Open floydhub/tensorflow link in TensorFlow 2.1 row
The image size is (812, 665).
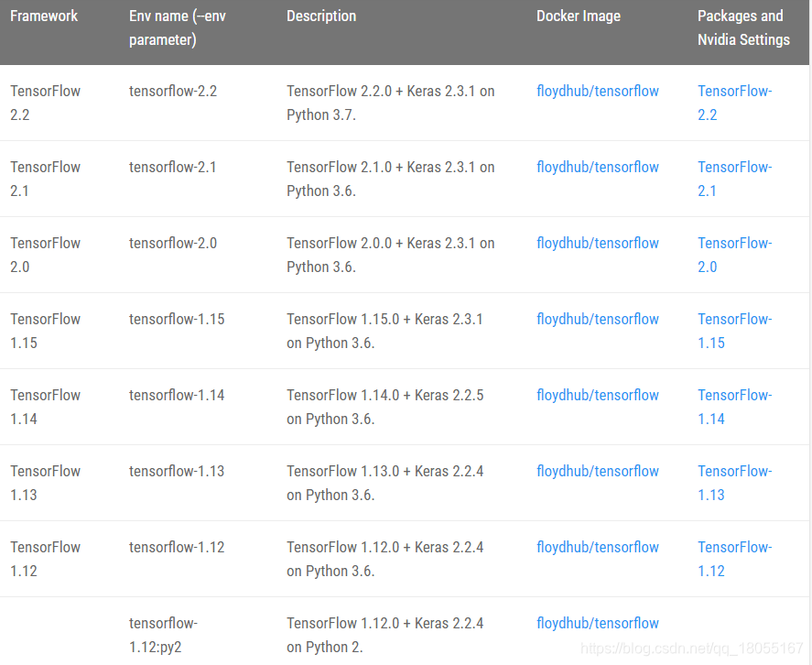[598, 168]
